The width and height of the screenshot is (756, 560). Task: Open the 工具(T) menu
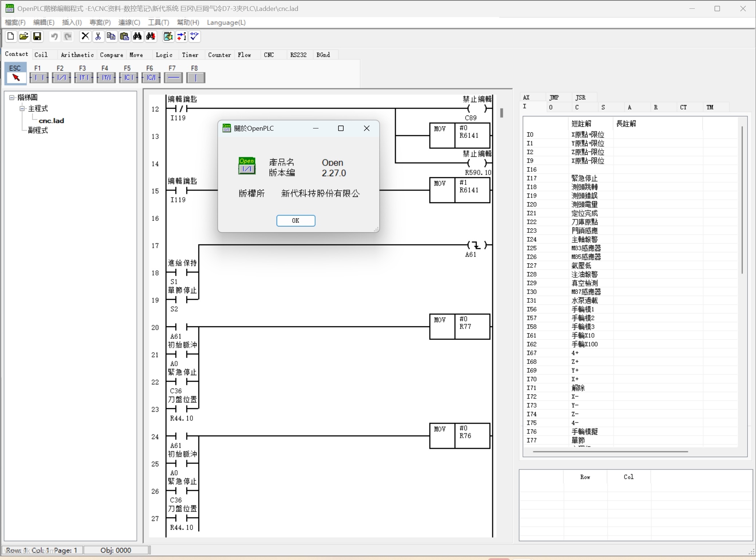159,23
